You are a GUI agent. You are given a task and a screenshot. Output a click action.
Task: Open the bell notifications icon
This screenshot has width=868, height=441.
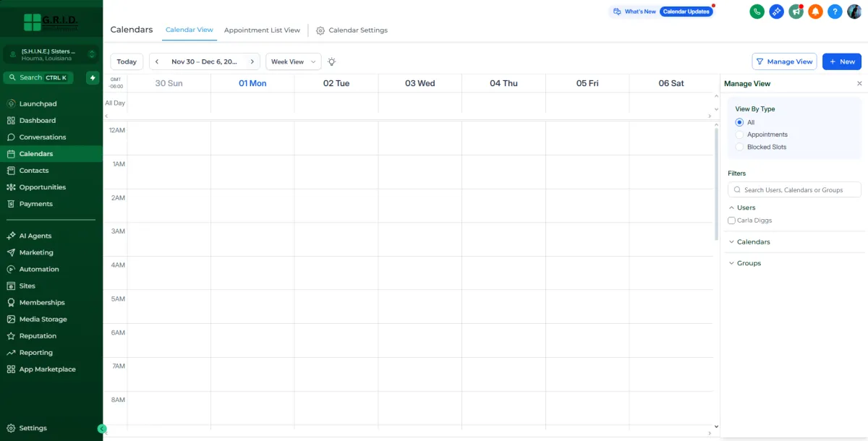tap(815, 12)
